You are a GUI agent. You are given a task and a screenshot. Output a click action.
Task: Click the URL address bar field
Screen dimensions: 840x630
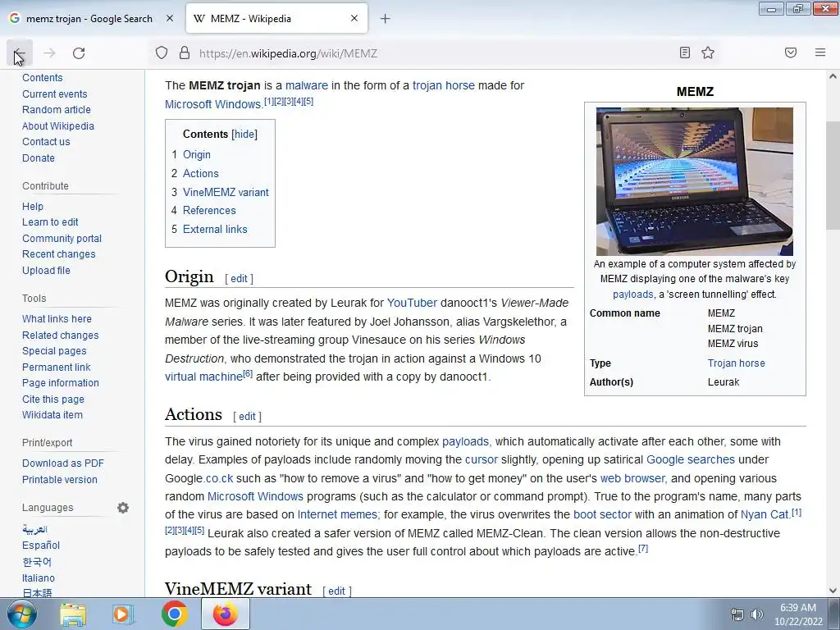(x=434, y=53)
